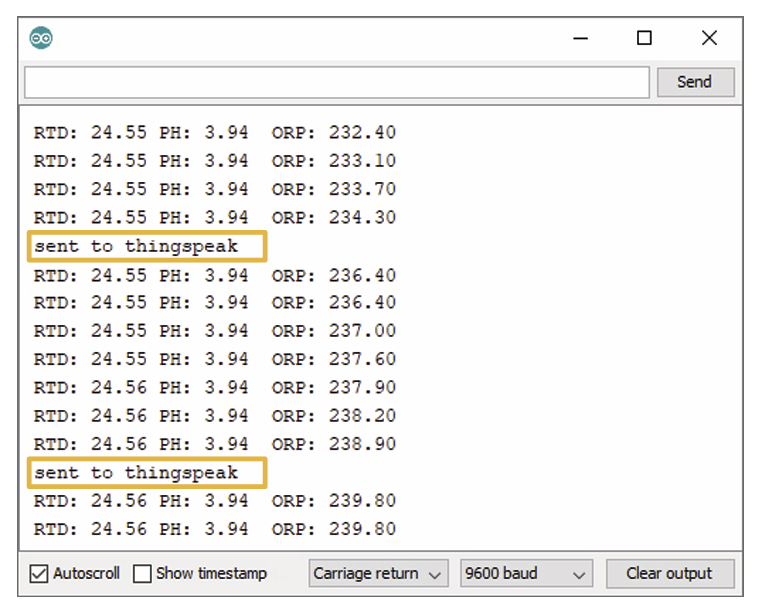
Task: Maximize the serial monitor window
Action: click(644, 38)
